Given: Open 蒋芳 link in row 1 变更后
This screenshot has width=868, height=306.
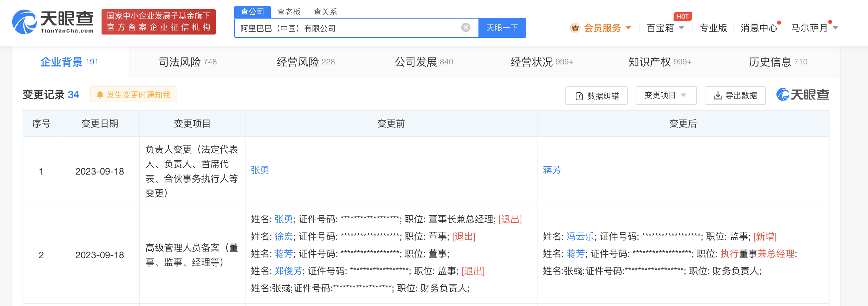Looking at the screenshot, I should (x=551, y=170).
